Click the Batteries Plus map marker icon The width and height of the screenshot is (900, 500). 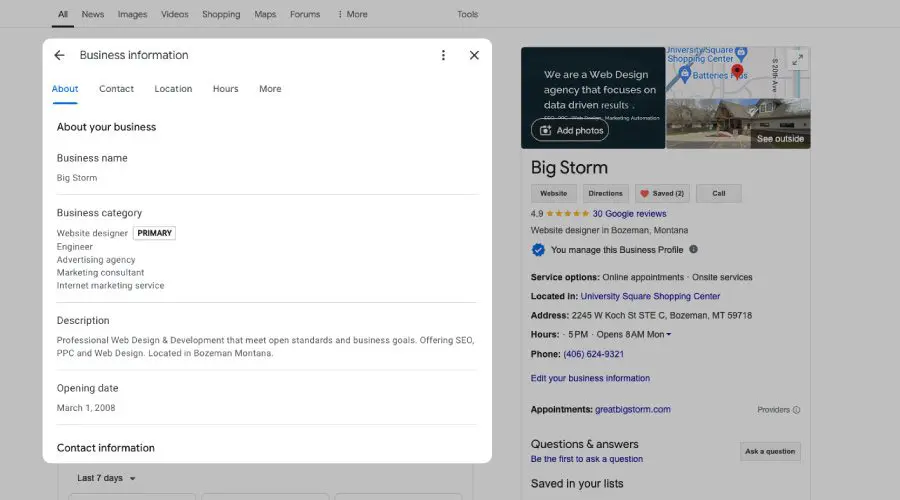[684, 75]
